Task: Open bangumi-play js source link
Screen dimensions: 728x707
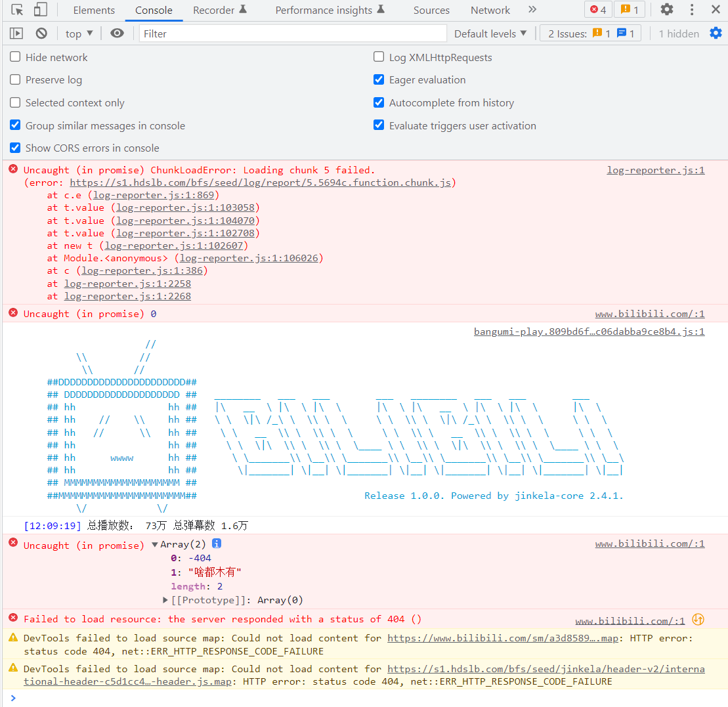Action: click(x=589, y=332)
